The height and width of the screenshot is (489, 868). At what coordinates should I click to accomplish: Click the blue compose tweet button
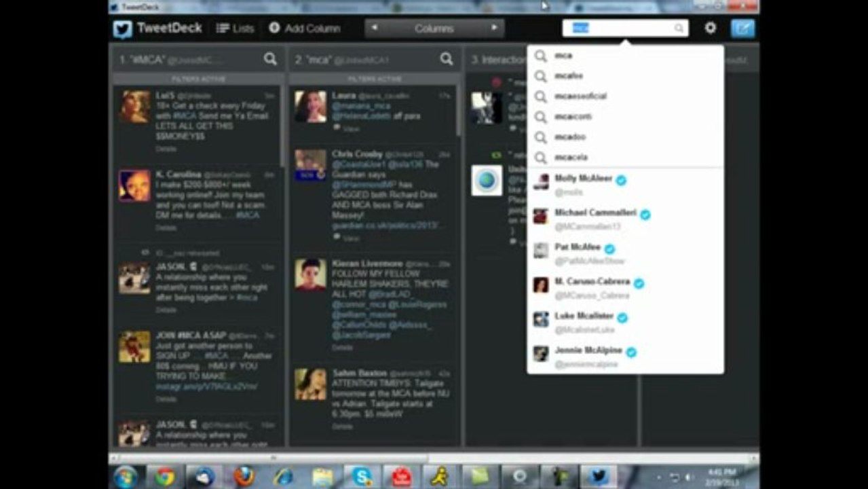[x=742, y=29]
